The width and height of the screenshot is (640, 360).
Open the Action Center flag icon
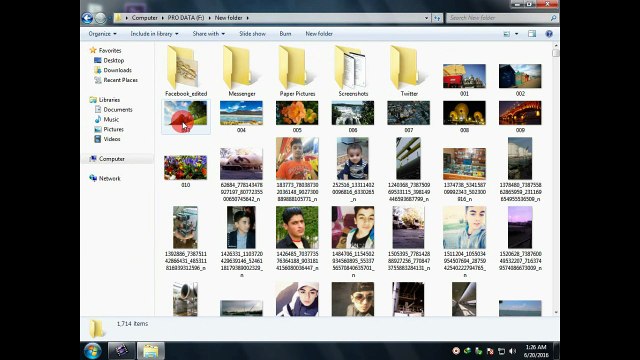(x=490, y=351)
